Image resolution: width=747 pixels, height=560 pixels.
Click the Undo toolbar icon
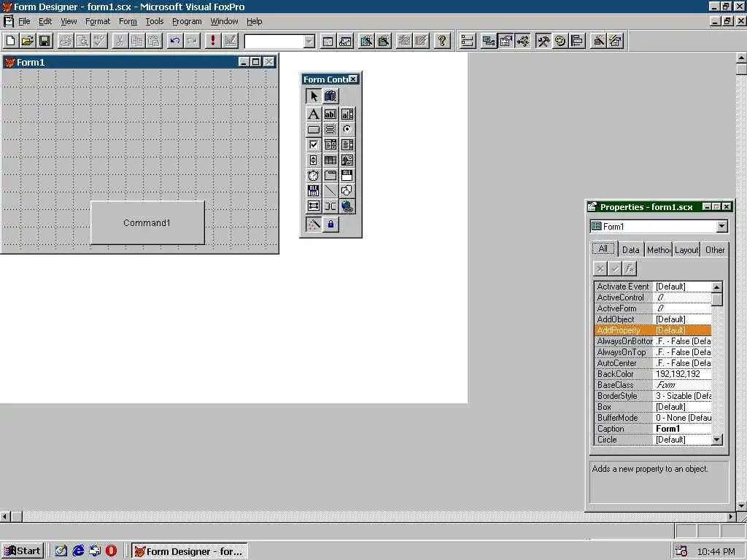(175, 41)
